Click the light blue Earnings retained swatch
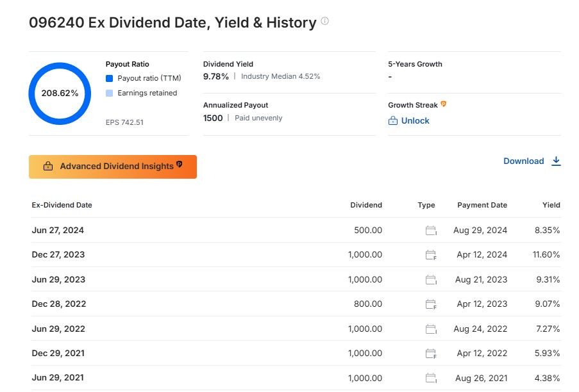The height and width of the screenshot is (392, 579). pyautogui.click(x=109, y=93)
